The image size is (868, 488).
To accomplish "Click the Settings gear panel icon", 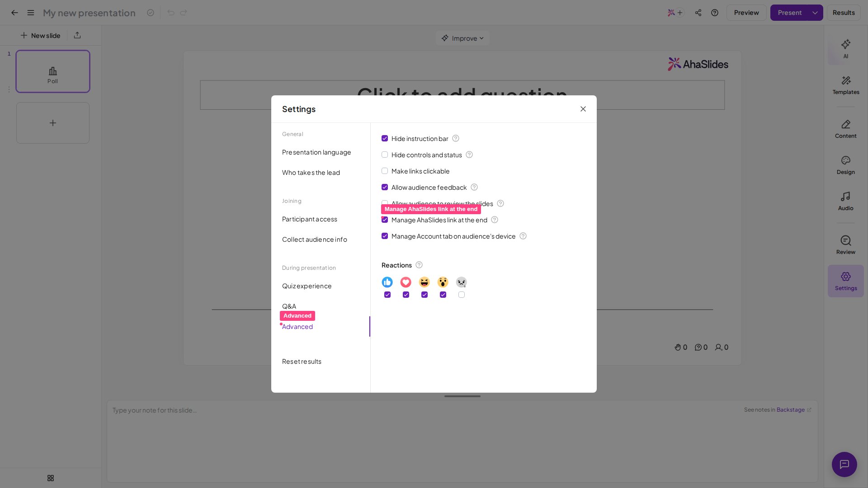I will tap(846, 281).
